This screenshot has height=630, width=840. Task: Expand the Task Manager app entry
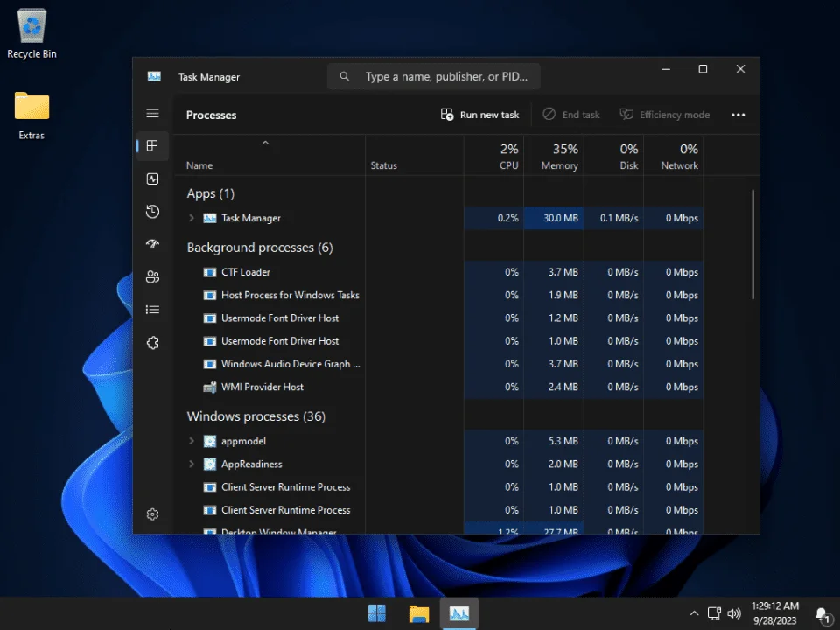[x=192, y=218]
